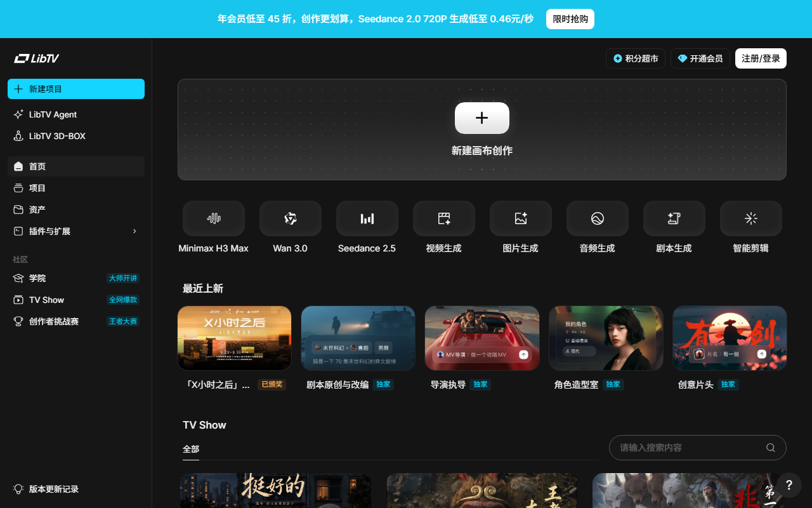812x508 pixels.
Task: Open LibTV Agent from sidebar
Action: pyautogui.click(x=76, y=114)
